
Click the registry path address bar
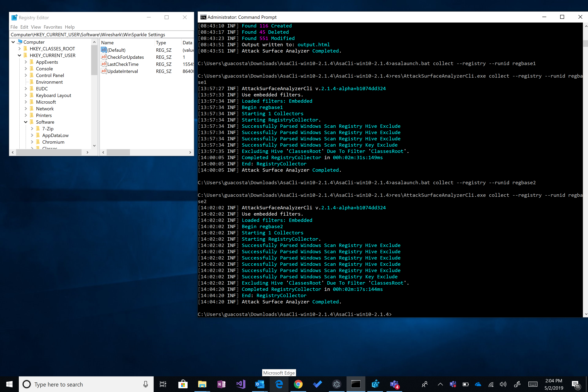pyautogui.click(x=100, y=34)
